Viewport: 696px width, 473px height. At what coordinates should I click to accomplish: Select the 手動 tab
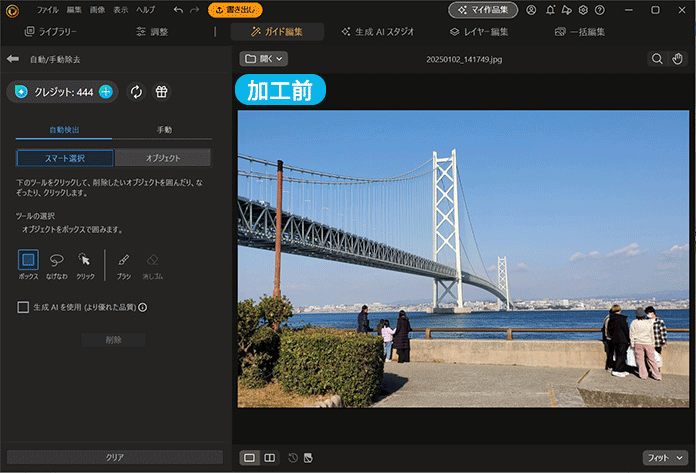pyautogui.click(x=164, y=130)
